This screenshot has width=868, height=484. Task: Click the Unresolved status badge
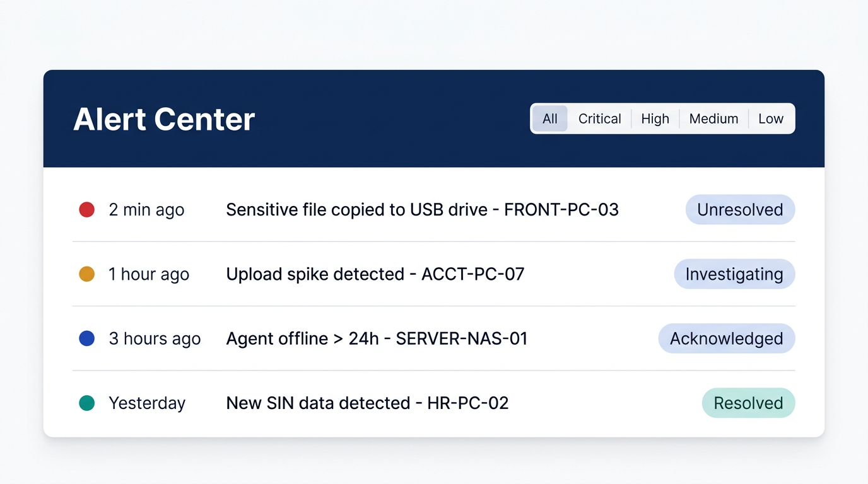[740, 209]
